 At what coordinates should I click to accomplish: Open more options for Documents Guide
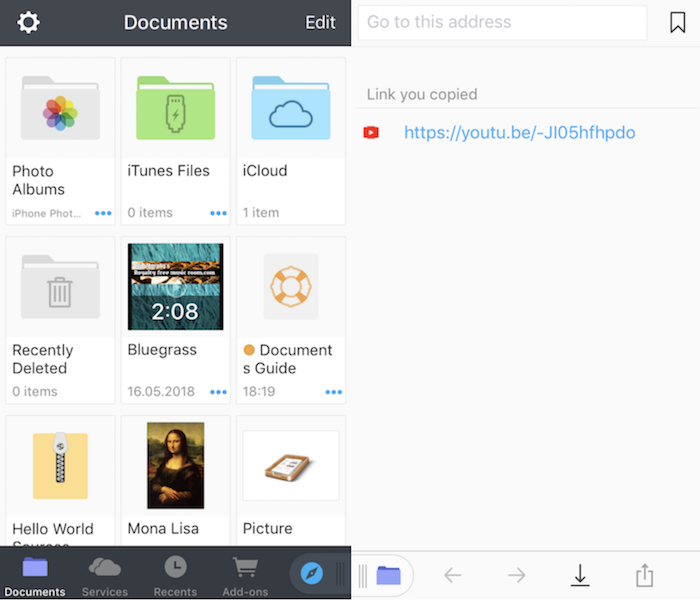(x=333, y=392)
